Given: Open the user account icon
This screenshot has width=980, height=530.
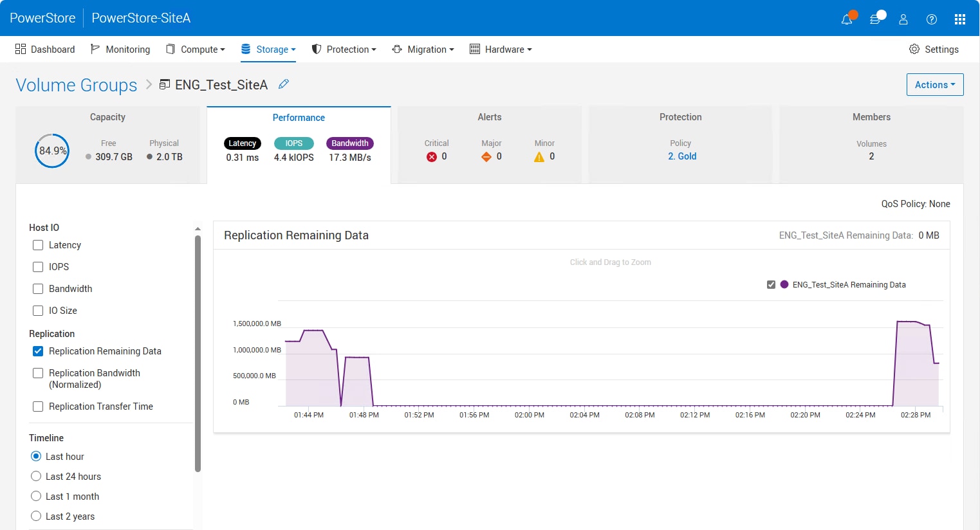Looking at the screenshot, I should point(903,19).
